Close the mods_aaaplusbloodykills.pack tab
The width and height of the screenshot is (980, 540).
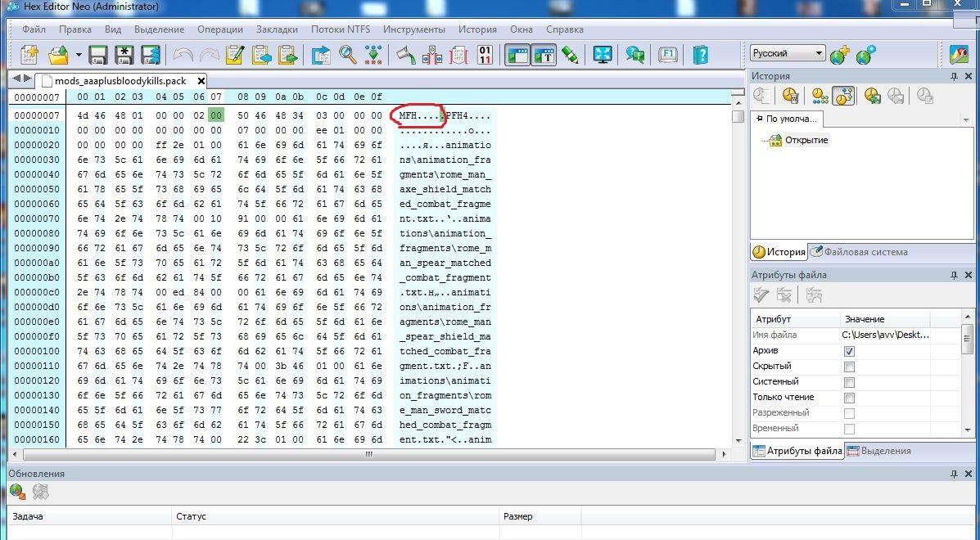pos(201,81)
